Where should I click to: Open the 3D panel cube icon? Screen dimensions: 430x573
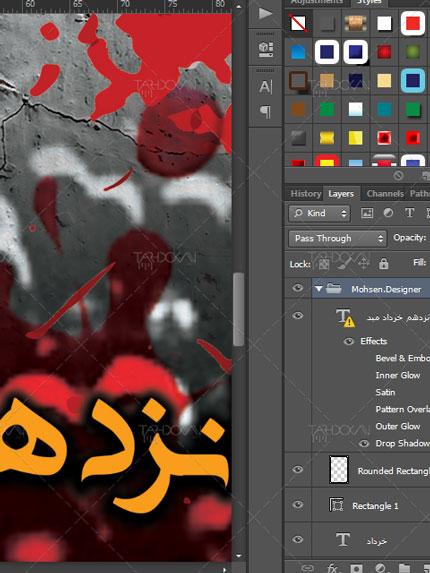click(x=266, y=49)
